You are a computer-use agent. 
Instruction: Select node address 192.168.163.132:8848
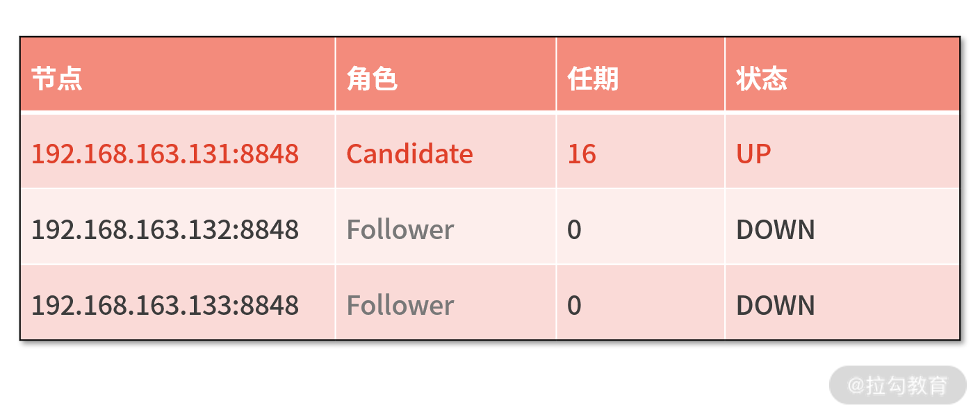coord(165,229)
